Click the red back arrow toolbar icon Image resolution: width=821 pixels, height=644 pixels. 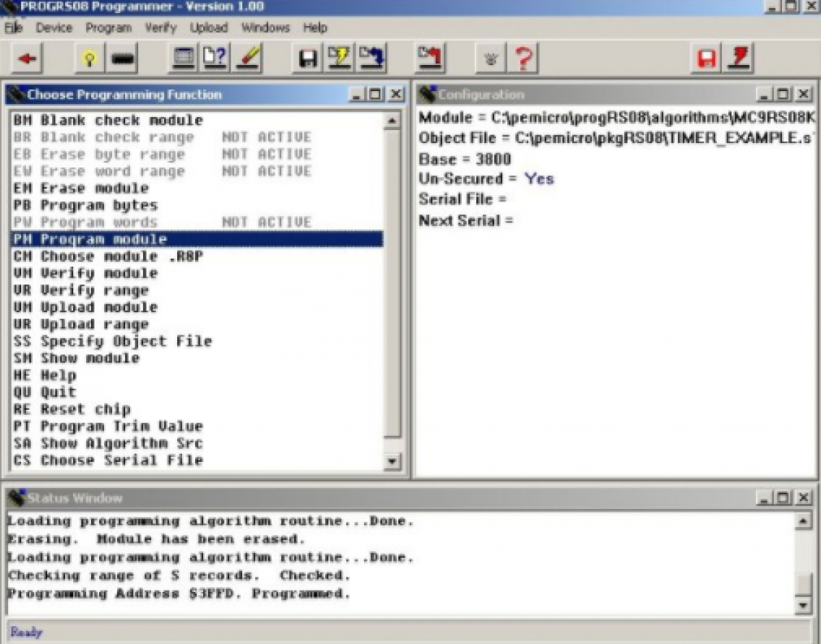point(28,59)
